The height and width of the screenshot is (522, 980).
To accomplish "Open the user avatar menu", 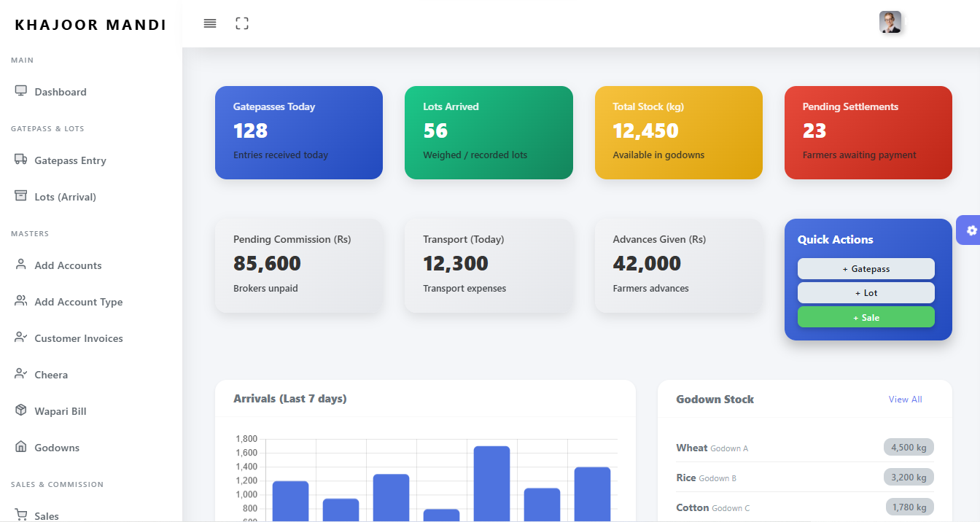I will 890,23.
